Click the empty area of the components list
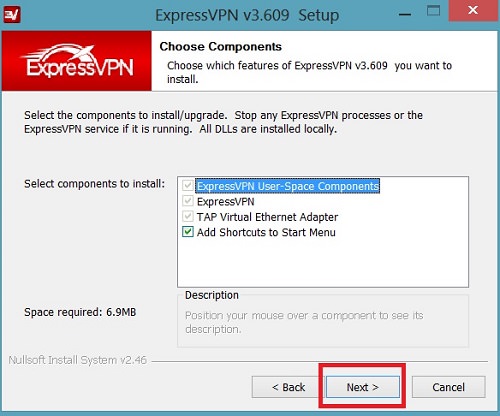500x416 pixels. 323,263
